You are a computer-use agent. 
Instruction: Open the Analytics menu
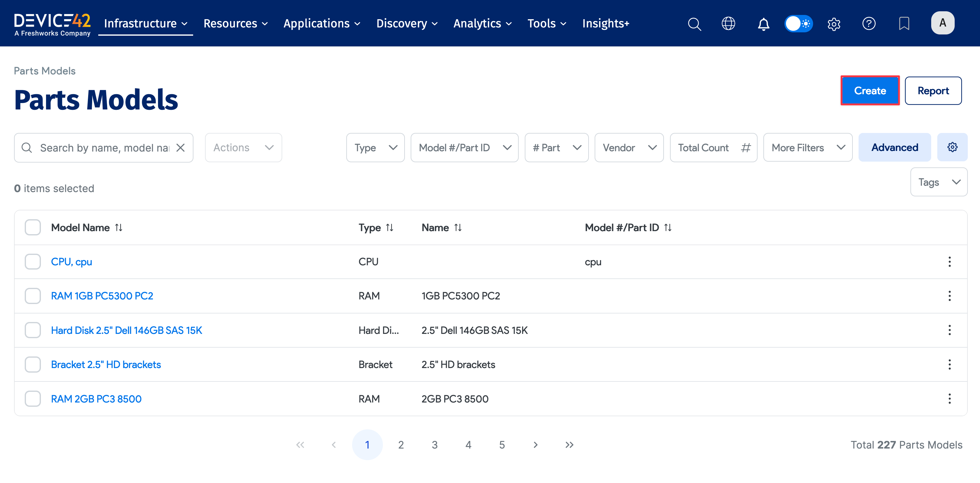(x=482, y=23)
